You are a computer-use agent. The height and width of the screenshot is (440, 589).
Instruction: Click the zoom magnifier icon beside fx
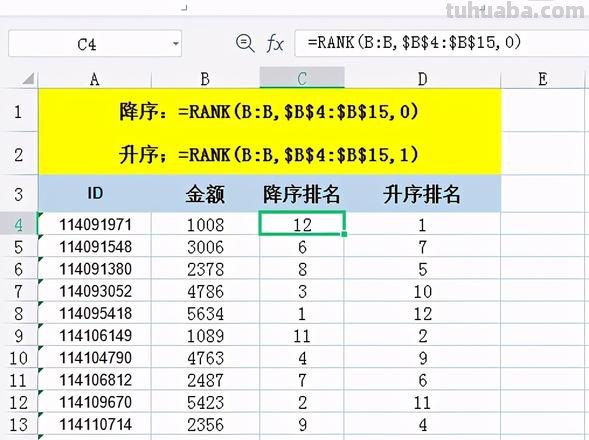245,43
